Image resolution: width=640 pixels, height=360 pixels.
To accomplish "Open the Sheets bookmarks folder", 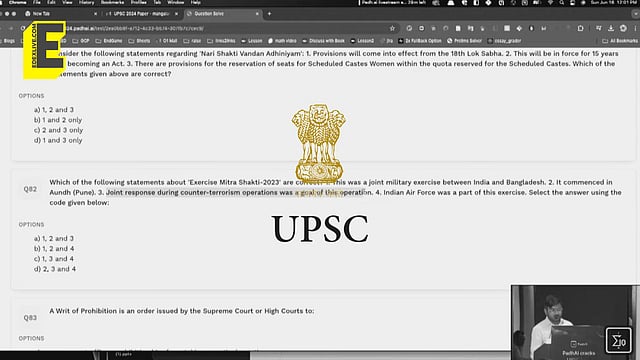I will tap(140, 41).
